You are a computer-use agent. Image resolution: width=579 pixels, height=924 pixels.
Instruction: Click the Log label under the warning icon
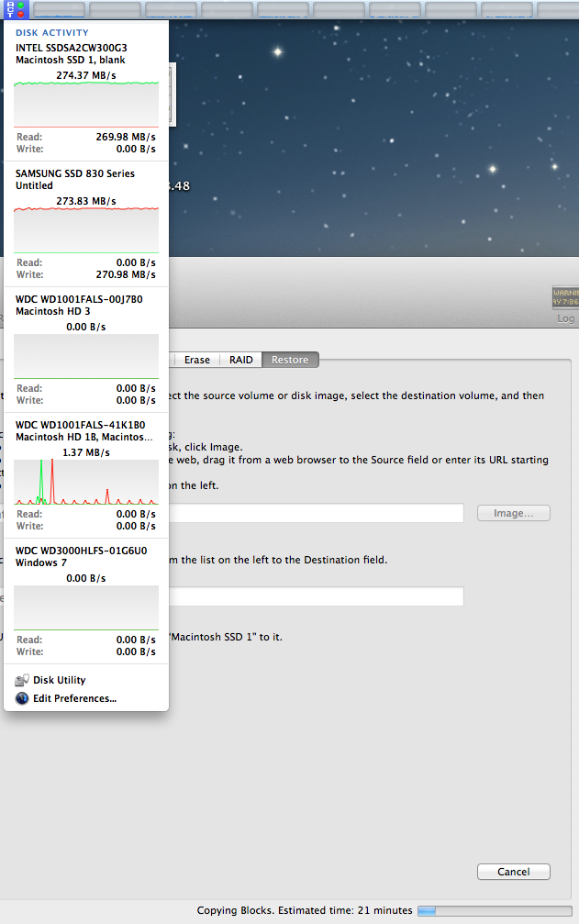565,318
